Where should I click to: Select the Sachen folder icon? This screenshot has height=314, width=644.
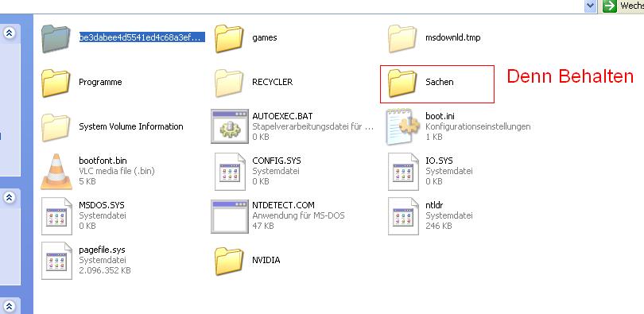(x=402, y=83)
